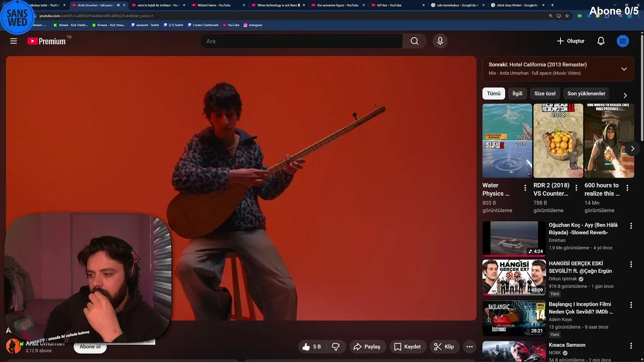Open the YouTube bookmark in bookmarks bar

point(231,25)
